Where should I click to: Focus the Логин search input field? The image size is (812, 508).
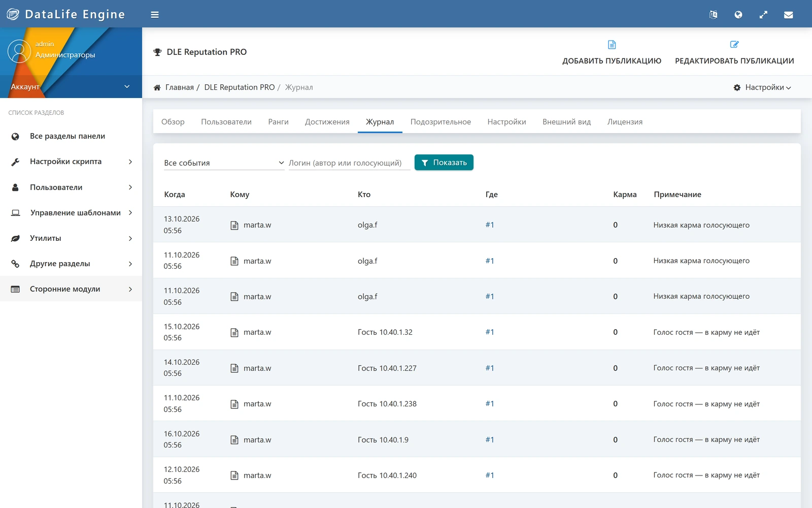coord(349,163)
